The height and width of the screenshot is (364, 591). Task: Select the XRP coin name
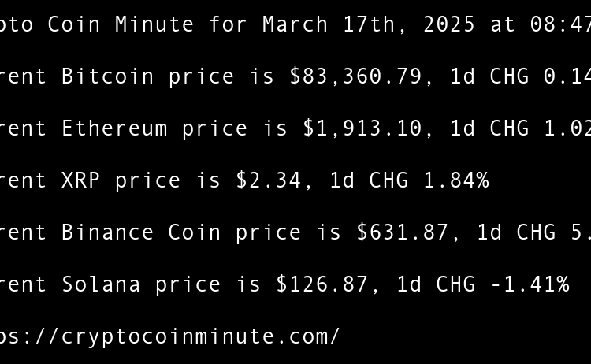(x=81, y=180)
